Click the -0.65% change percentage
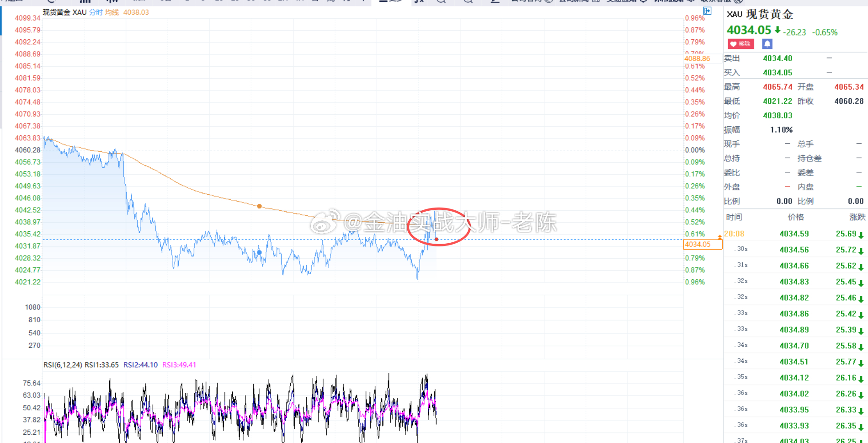This screenshot has height=443, width=868. coord(825,32)
